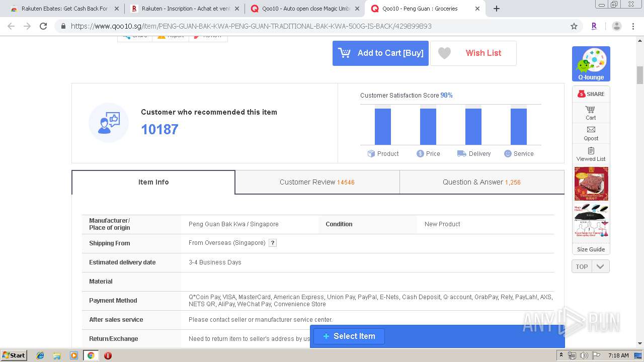This screenshot has height=362, width=644.
Task: Open the Chrome profile avatar
Action: click(x=617, y=26)
